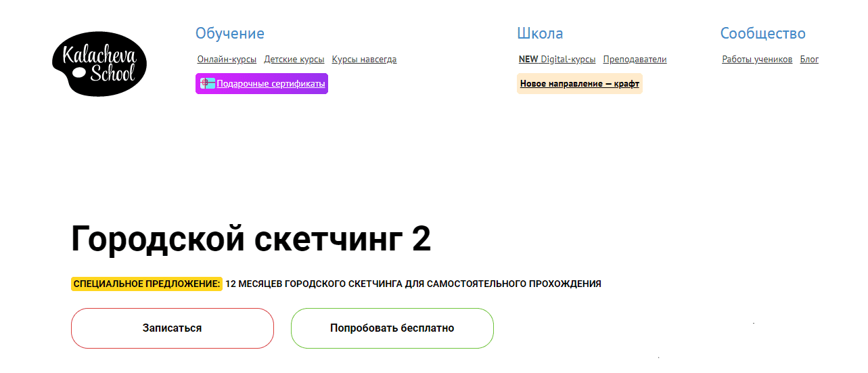Click the Новое направление — крафт banner
The width and height of the screenshot is (868, 373).
[579, 84]
